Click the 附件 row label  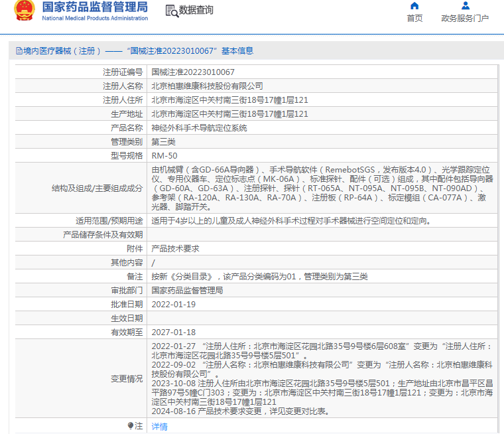pyautogui.click(x=135, y=249)
